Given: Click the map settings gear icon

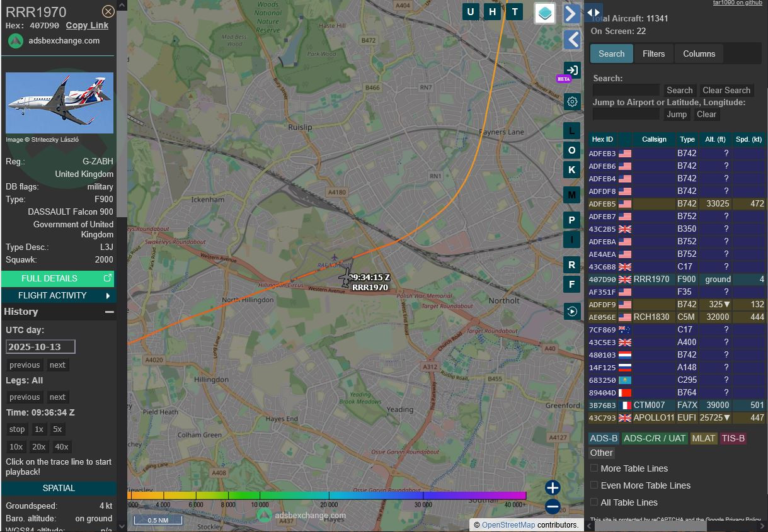Looking at the screenshot, I should [572, 102].
